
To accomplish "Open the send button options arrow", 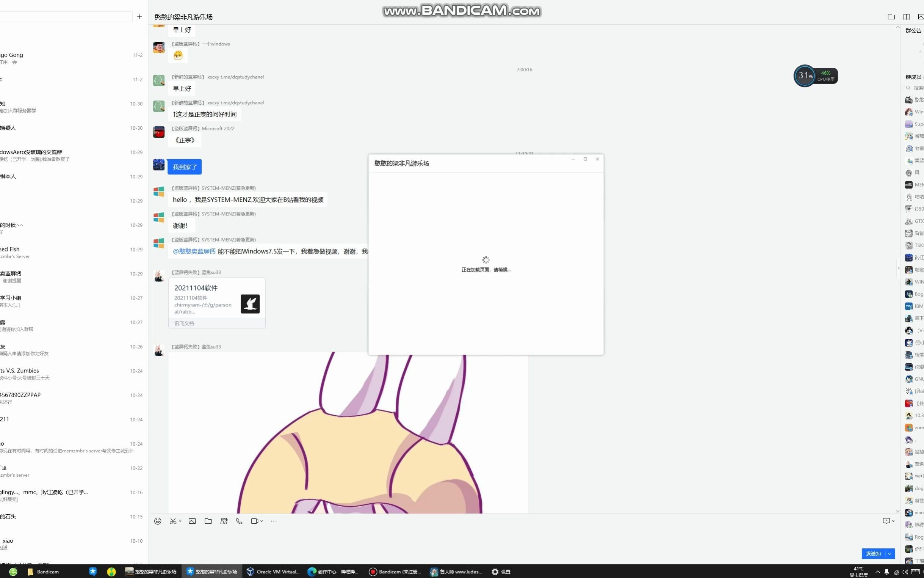I will pos(890,553).
